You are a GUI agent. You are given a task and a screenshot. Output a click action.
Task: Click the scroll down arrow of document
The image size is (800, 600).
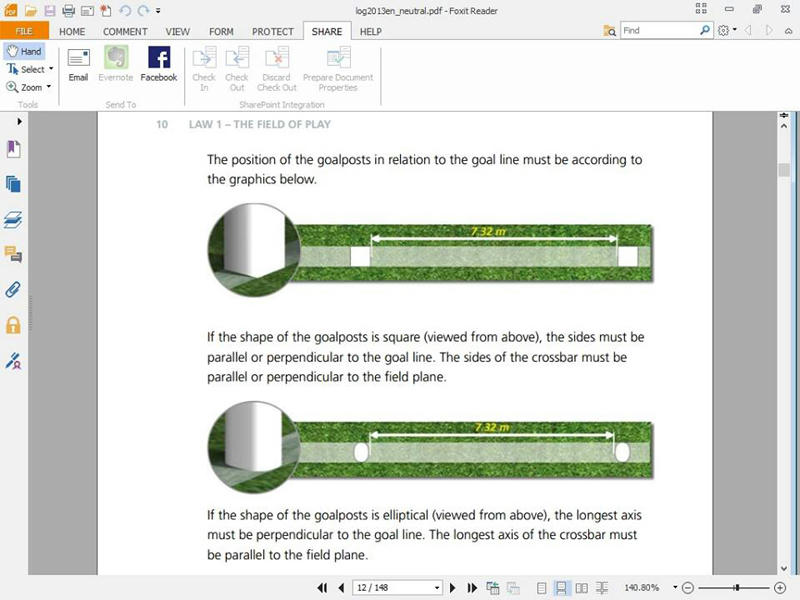[x=784, y=568]
